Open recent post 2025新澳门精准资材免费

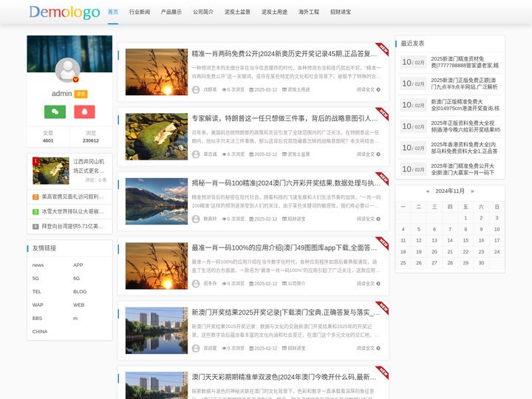coord(465,62)
